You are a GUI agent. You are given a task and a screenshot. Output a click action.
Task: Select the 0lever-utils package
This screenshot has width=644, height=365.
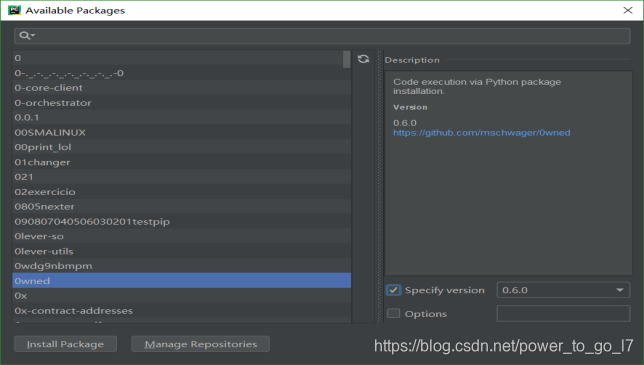pyautogui.click(x=182, y=251)
